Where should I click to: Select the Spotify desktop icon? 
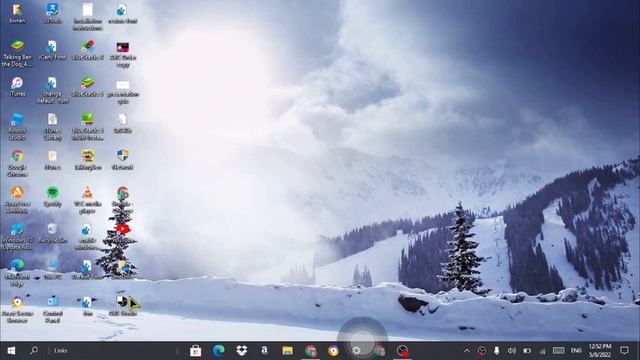[x=52, y=197]
